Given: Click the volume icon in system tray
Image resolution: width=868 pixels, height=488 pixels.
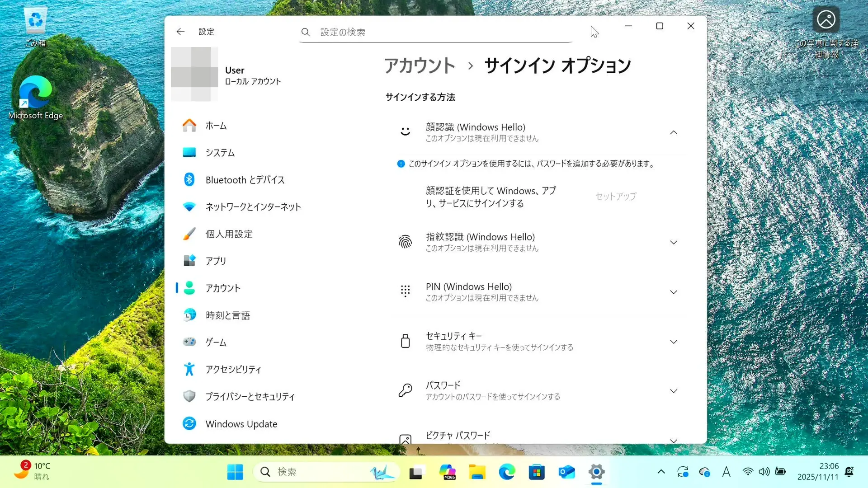Looking at the screenshot, I should click(764, 472).
